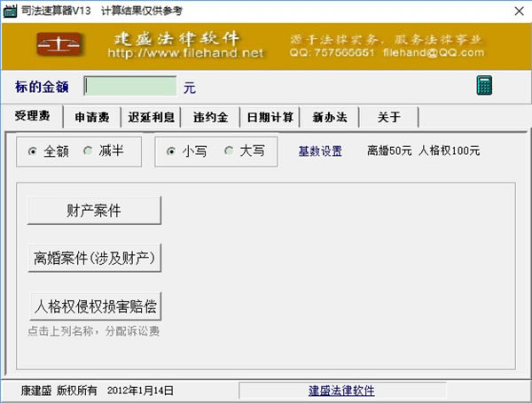Screen dimensions: 532x403
Task: Click the 2012年1月14日 date text
Action: tap(140, 391)
